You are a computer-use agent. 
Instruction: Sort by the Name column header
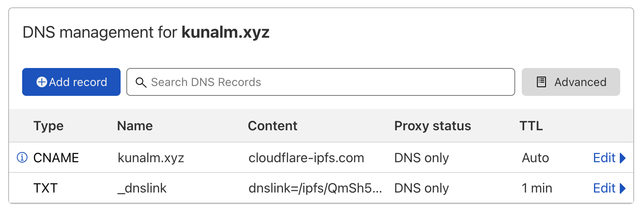pyautogui.click(x=135, y=126)
